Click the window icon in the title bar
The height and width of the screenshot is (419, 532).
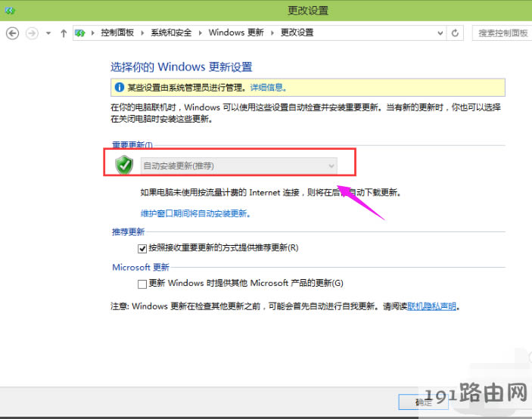coord(10,11)
